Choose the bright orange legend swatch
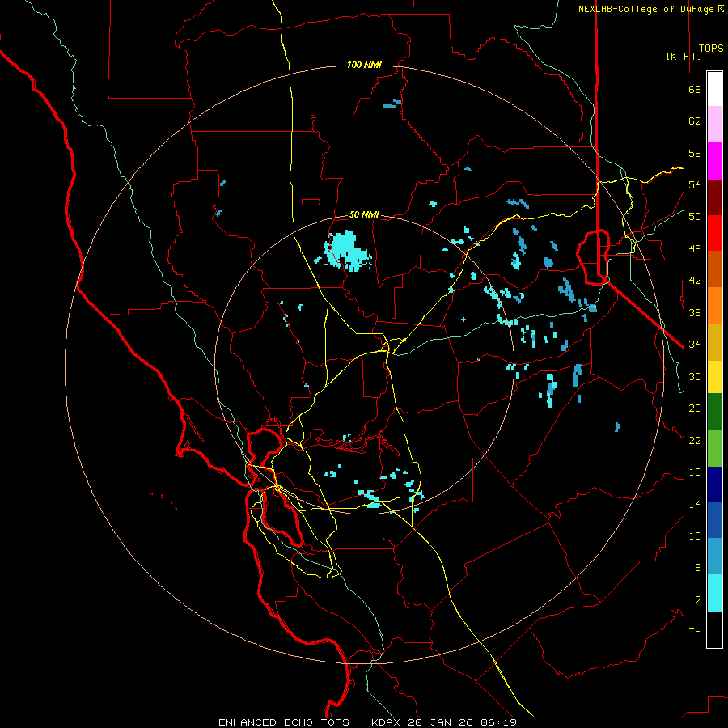Viewport: 728px width, 728px height. [714, 306]
